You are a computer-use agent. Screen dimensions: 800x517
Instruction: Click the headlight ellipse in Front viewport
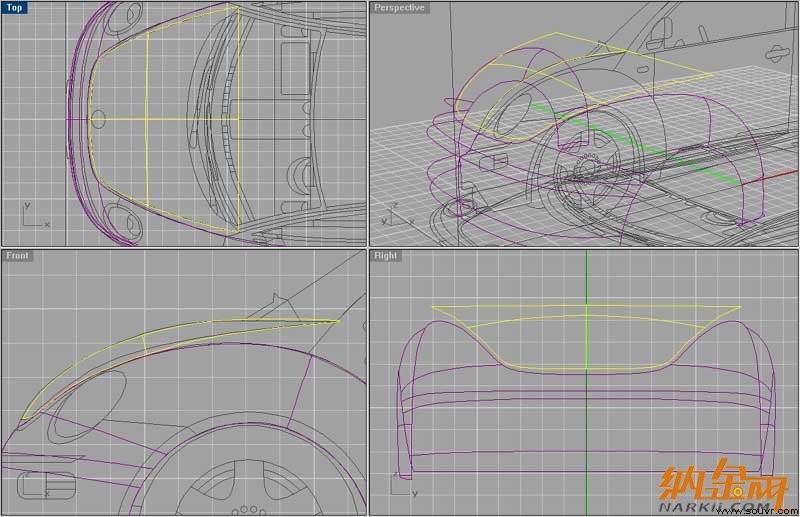(88, 406)
